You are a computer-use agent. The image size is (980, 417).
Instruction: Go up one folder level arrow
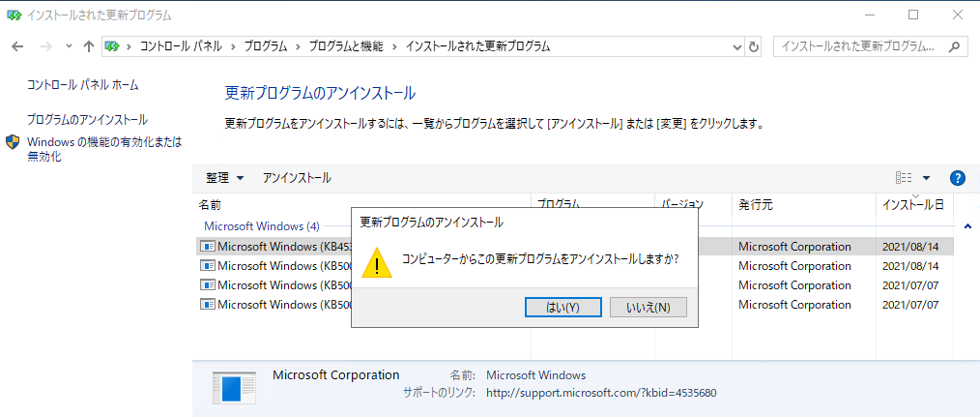(89, 46)
